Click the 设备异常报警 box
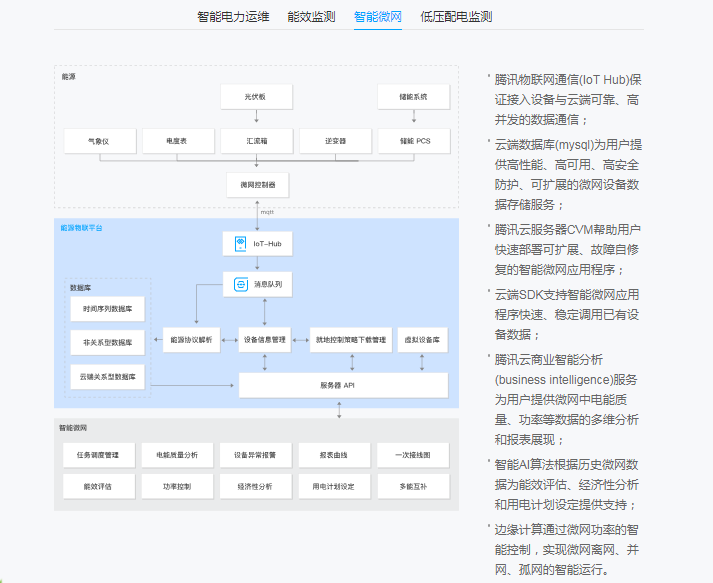The height and width of the screenshot is (583, 713). pyautogui.click(x=256, y=455)
